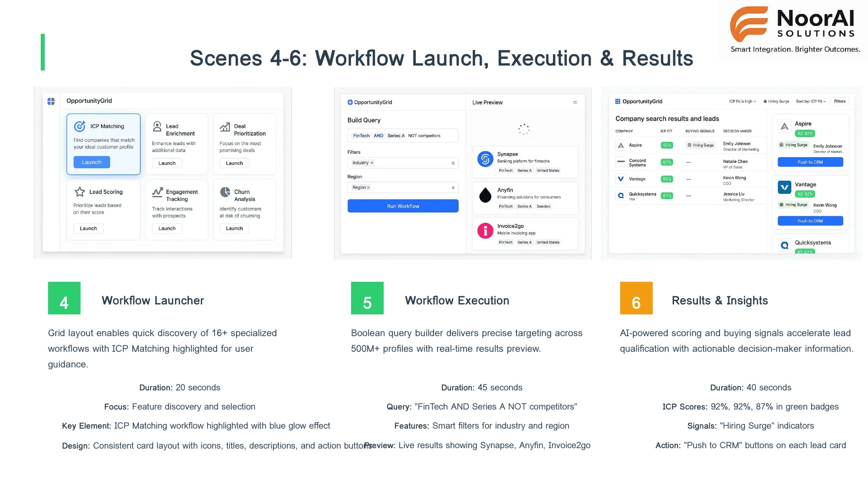The height and width of the screenshot is (489, 868).
Task: Click the Lead Enrichment person icon
Action: point(157,128)
